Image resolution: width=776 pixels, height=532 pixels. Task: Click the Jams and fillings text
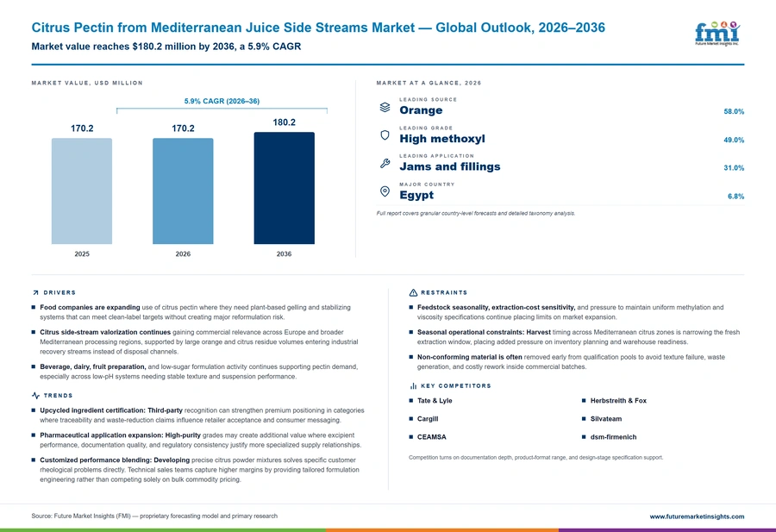click(x=450, y=166)
